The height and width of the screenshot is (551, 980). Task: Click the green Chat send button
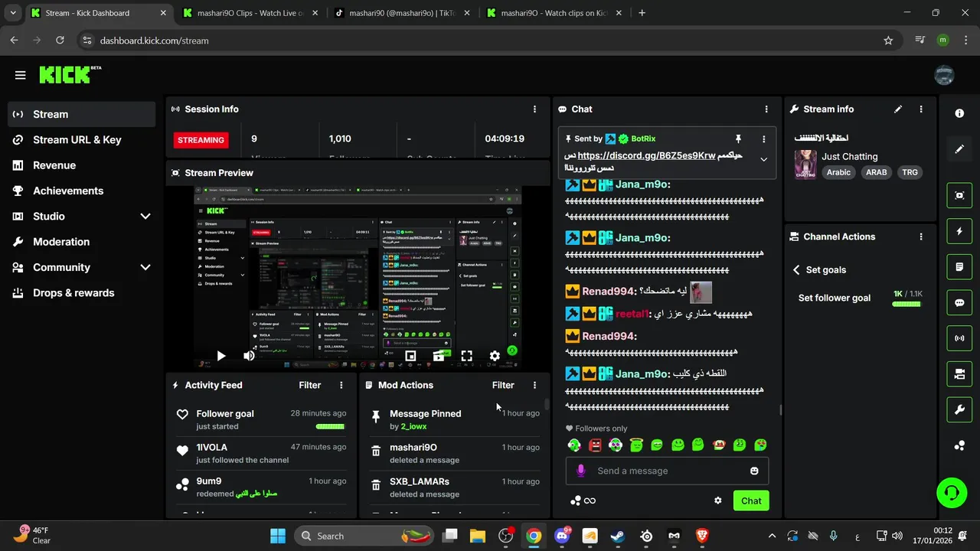pyautogui.click(x=751, y=500)
